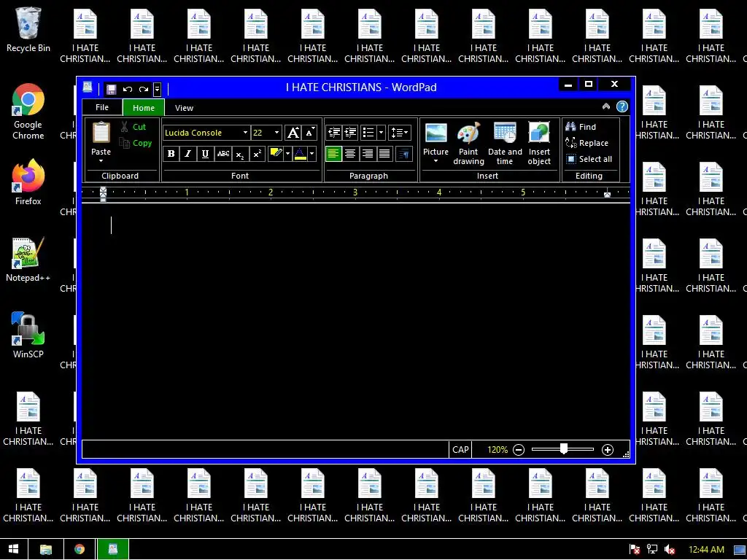747x560 pixels.
Task: Start a bulleted list
Action: tap(368, 133)
